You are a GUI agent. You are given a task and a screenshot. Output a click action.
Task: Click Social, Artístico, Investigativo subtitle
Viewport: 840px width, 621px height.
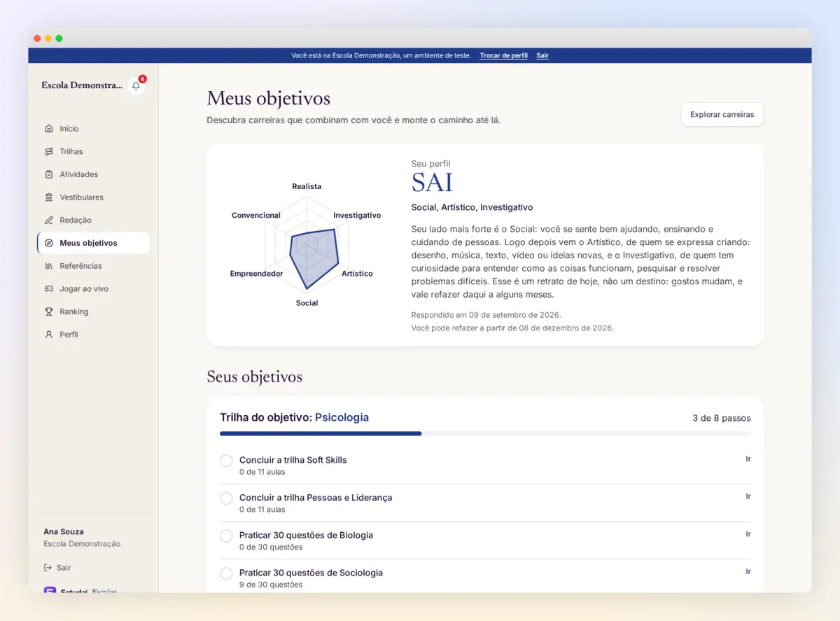472,208
